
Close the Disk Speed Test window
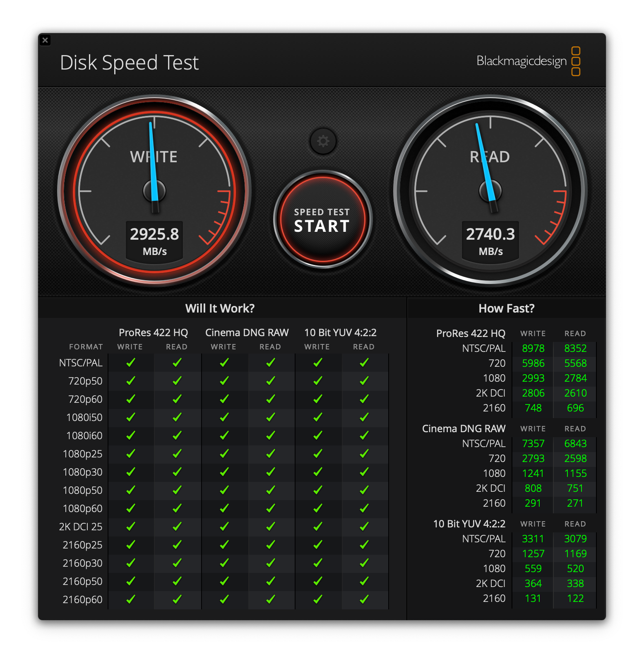coord(45,40)
